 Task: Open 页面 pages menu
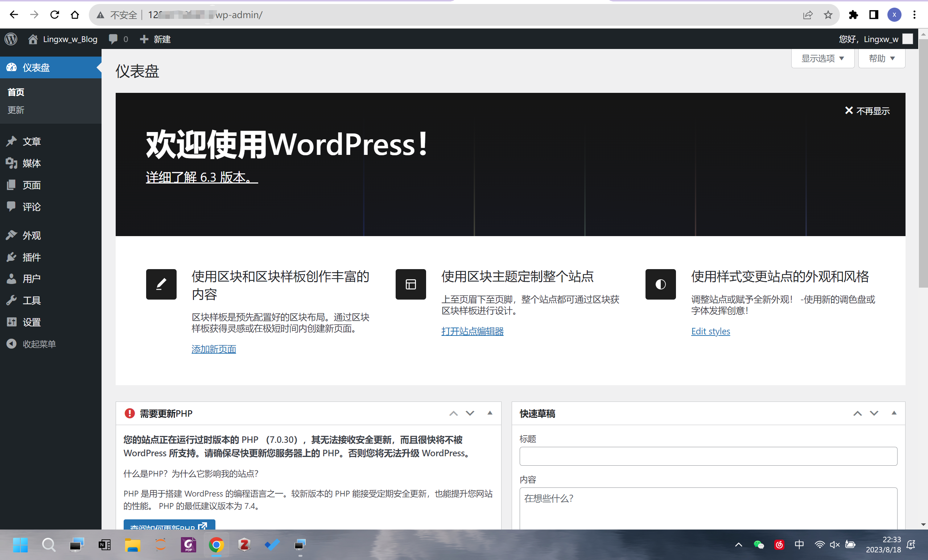pos(50,185)
